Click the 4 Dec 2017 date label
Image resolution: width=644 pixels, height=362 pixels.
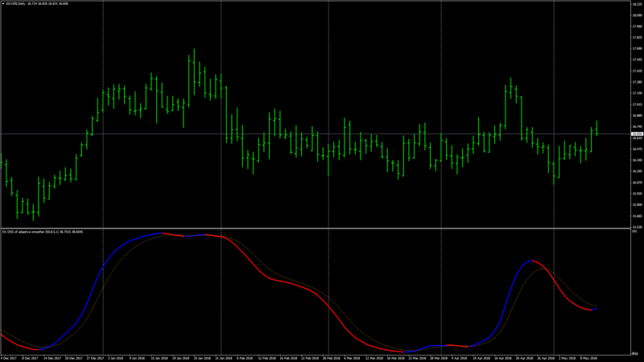pos(9,358)
